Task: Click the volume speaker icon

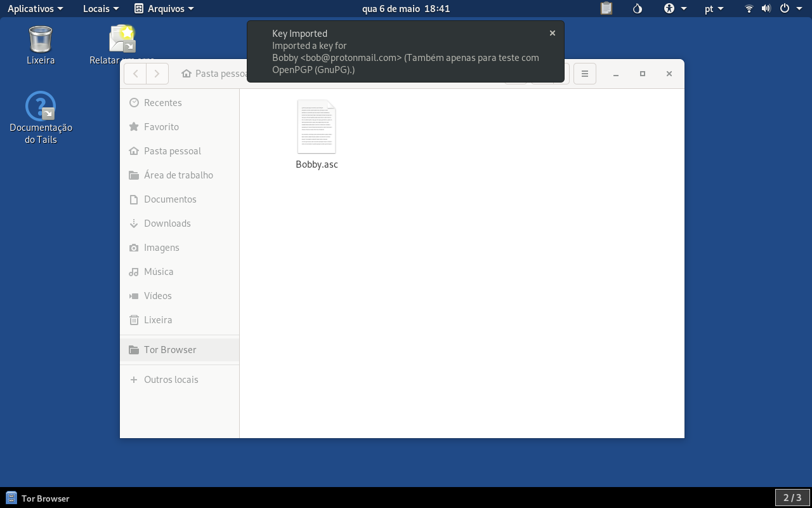Action: pos(766,9)
